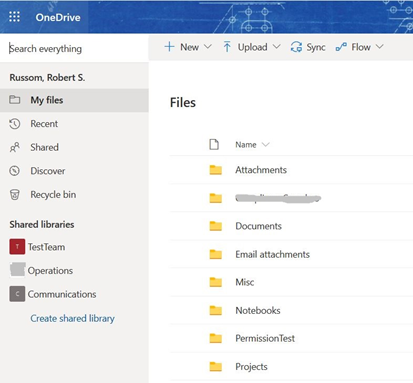Click the Upload arrow icon
This screenshot has width=413, height=383.
point(227,47)
